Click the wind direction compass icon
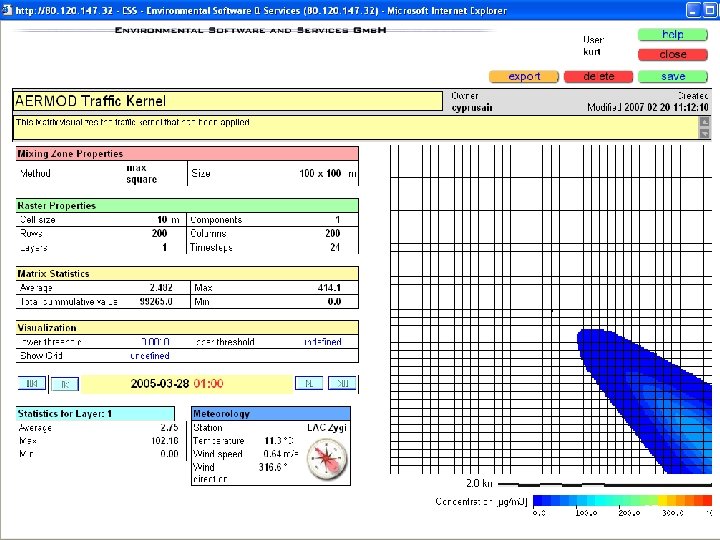 pyautogui.click(x=326, y=459)
